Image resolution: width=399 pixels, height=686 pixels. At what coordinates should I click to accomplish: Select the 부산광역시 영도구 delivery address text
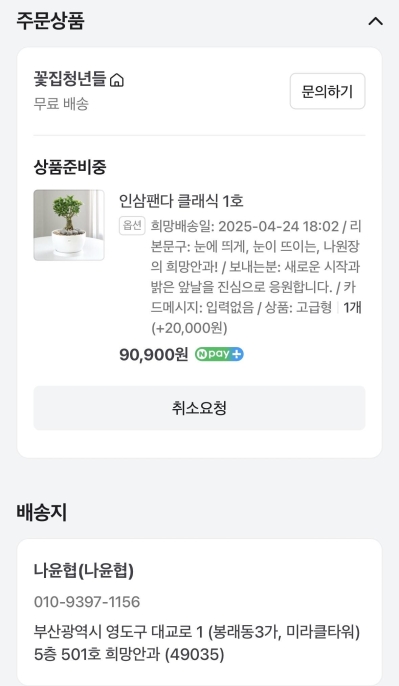[197, 643]
